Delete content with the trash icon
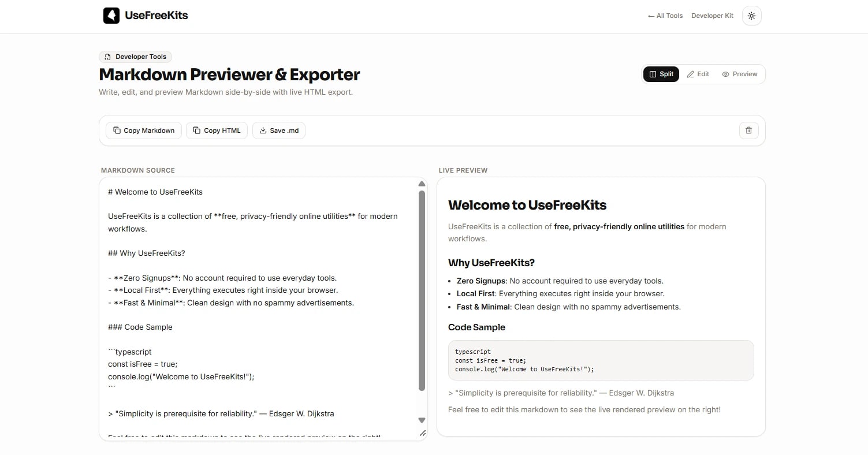This screenshot has width=868, height=455. point(748,130)
